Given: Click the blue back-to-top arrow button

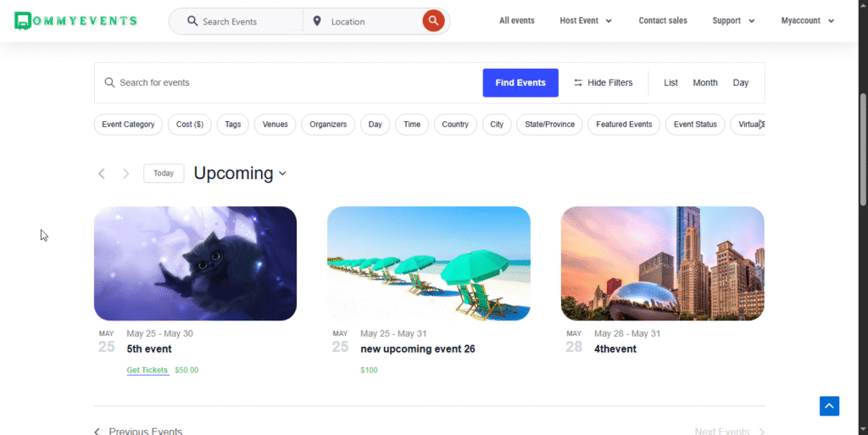Looking at the screenshot, I should [829, 406].
